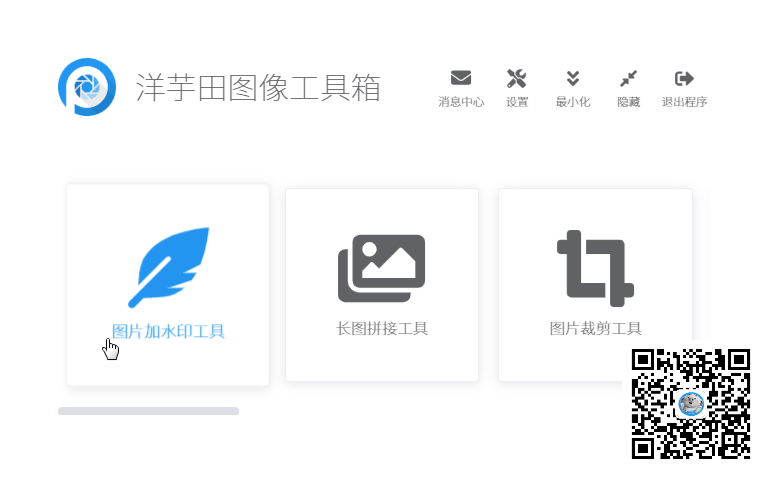Open the 长图拼接工具 label
This screenshot has height=481, width=770.
[382, 328]
